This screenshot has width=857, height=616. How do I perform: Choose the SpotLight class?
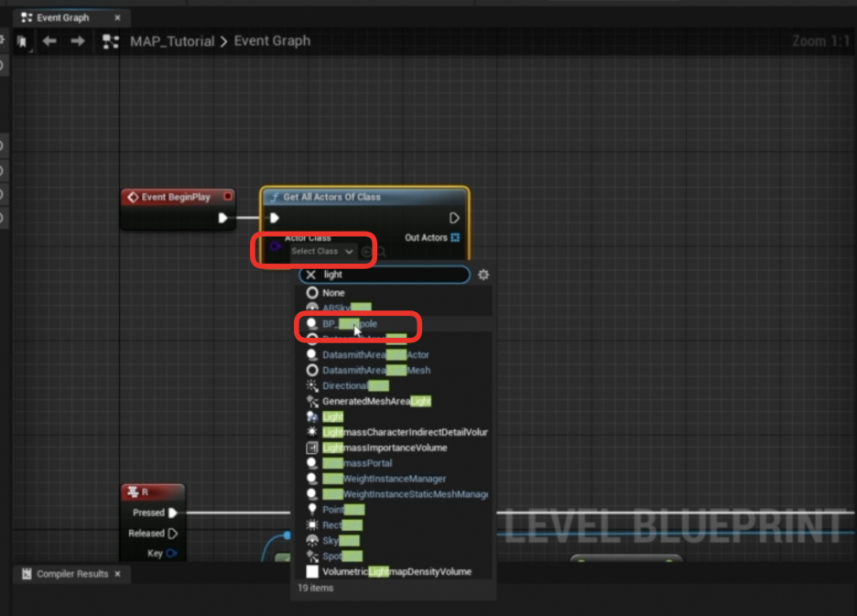point(394,556)
